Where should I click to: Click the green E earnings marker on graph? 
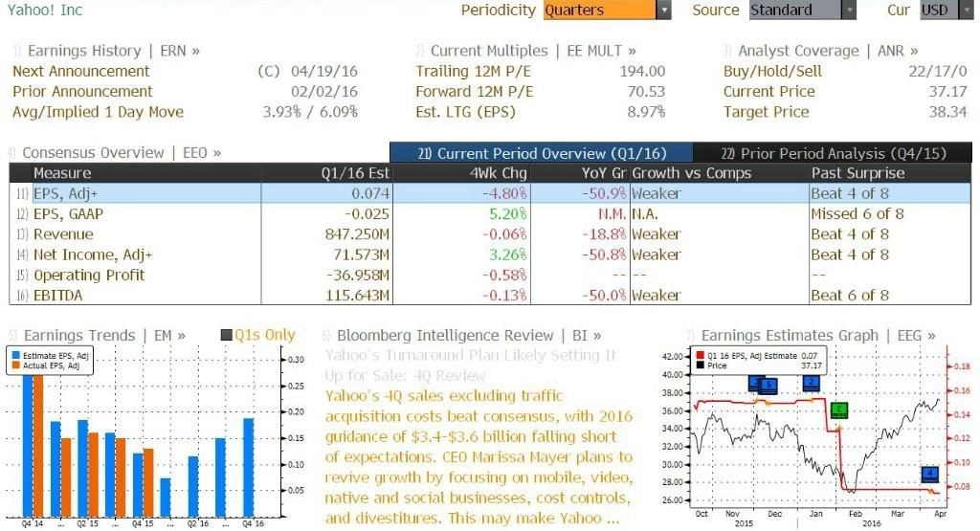tap(838, 409)
